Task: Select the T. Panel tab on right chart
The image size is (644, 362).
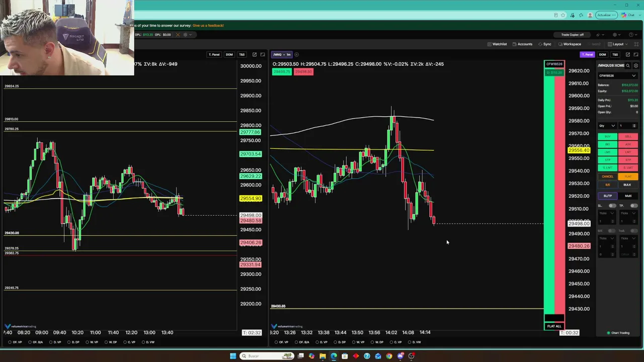Action: coord(587,54)
